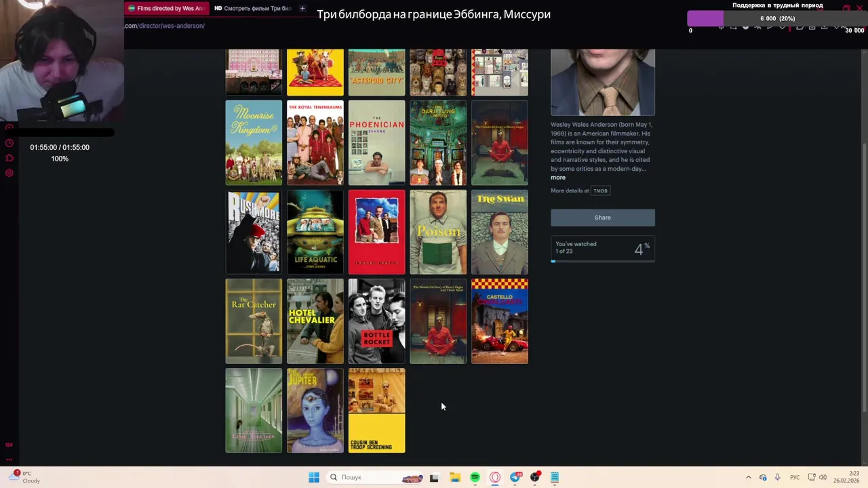Open the Bottle Rocket poster
Viewport: 868px width, 488px height.
(376, 321)
